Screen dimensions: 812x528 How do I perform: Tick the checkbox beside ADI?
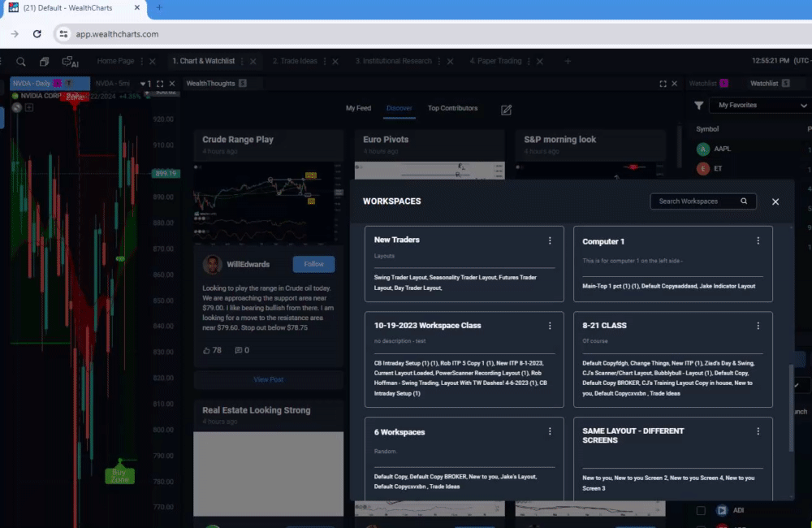point(701,510)
